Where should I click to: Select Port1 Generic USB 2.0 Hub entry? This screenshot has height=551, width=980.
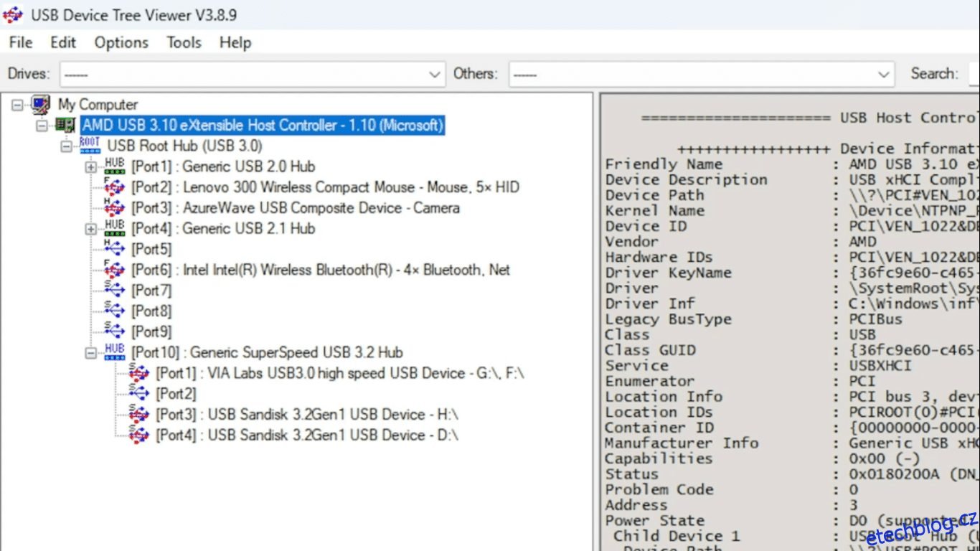click(223, 166)
